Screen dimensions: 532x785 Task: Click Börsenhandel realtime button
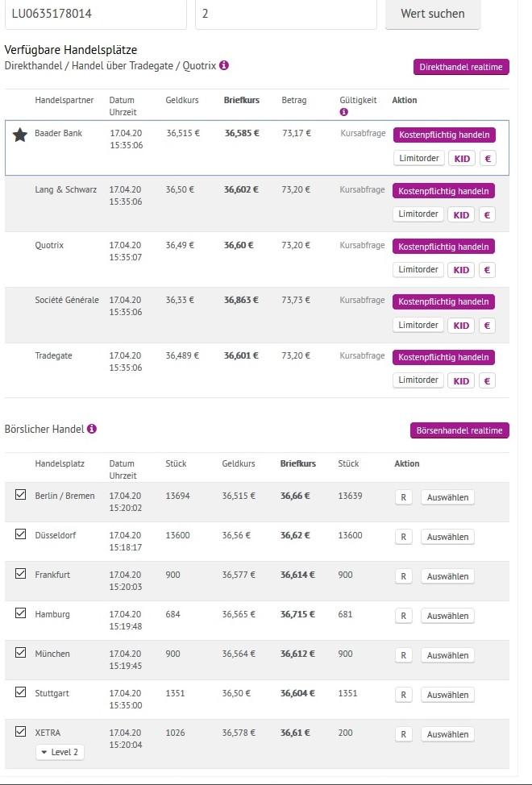(459, 430)
